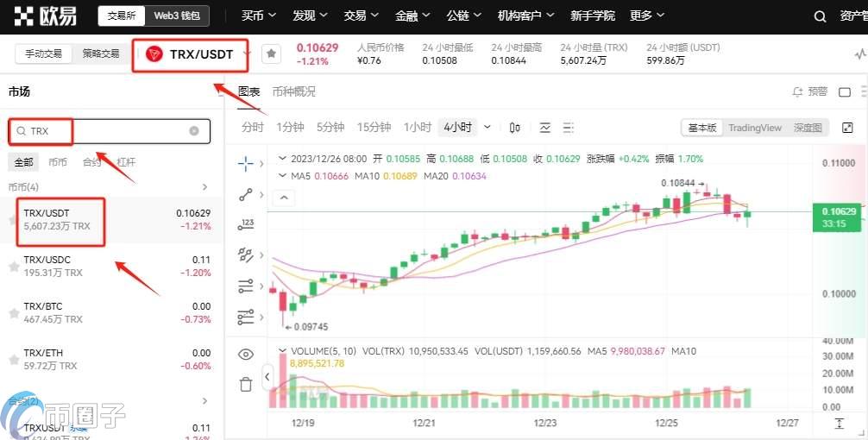The image size is (868, 440).
Task: Select the TRX/ETH market row
Action: (110, 359)
